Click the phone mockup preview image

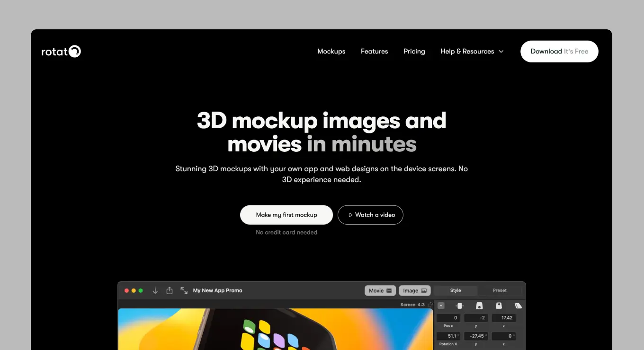coord(275,329)
